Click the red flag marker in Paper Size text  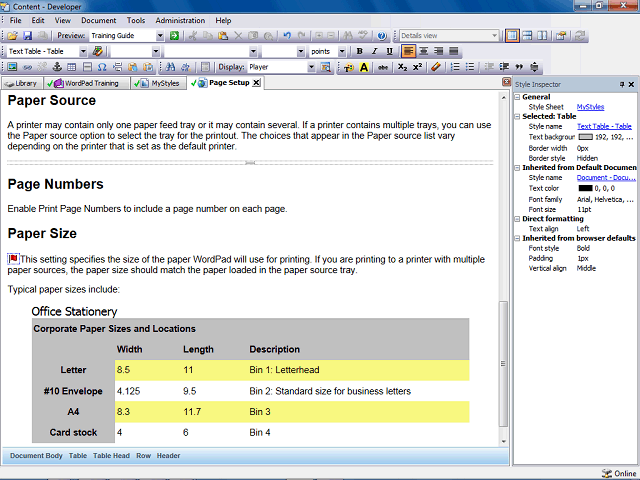click(x=13, y=258)
